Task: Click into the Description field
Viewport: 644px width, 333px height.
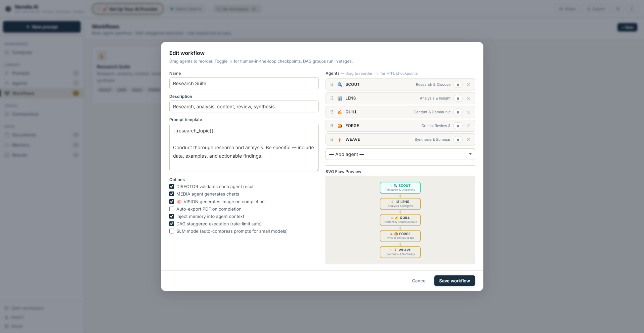Action: 244,107
